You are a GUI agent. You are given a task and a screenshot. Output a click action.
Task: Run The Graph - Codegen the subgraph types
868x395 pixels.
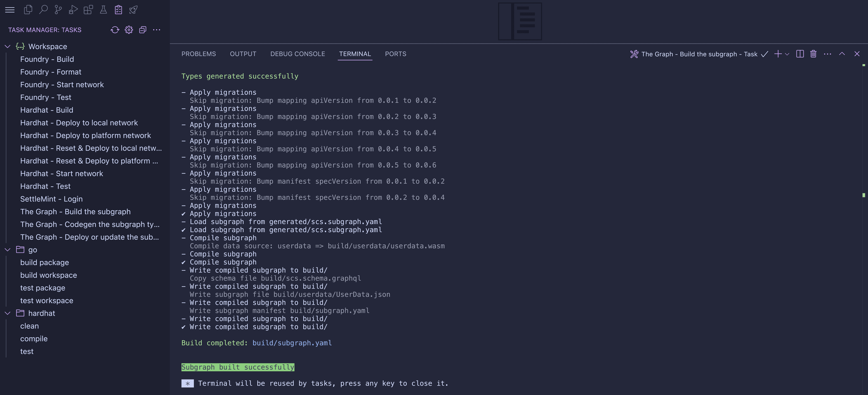[90, 225]
